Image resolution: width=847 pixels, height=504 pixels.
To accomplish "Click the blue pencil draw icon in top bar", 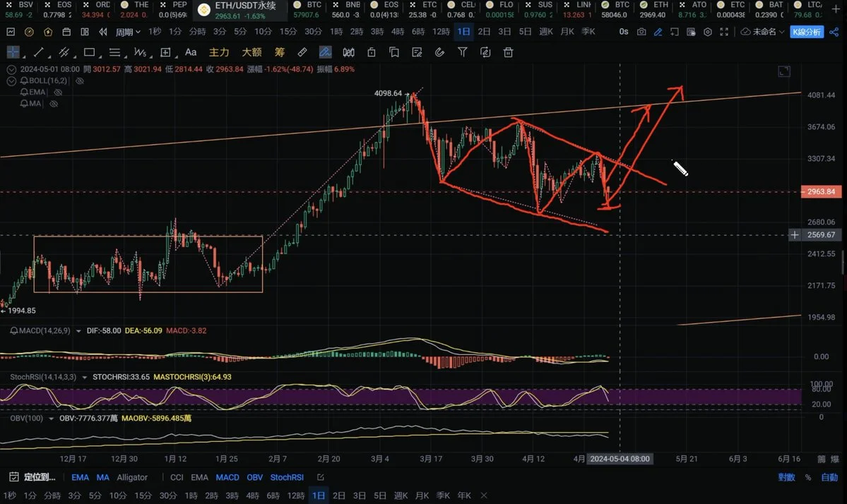I will pyautogui.click(x=658, y=32).
